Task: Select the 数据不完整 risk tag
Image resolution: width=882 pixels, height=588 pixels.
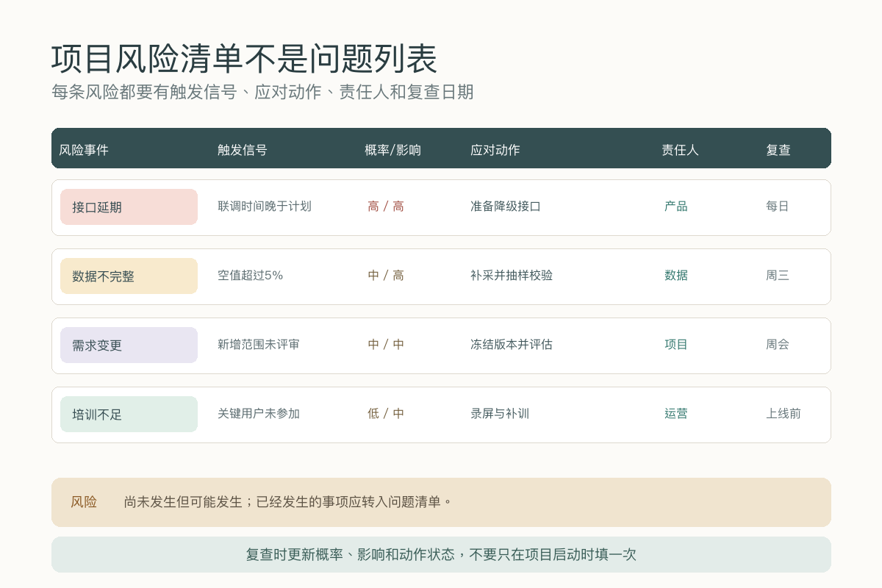Action: (129, 276)
